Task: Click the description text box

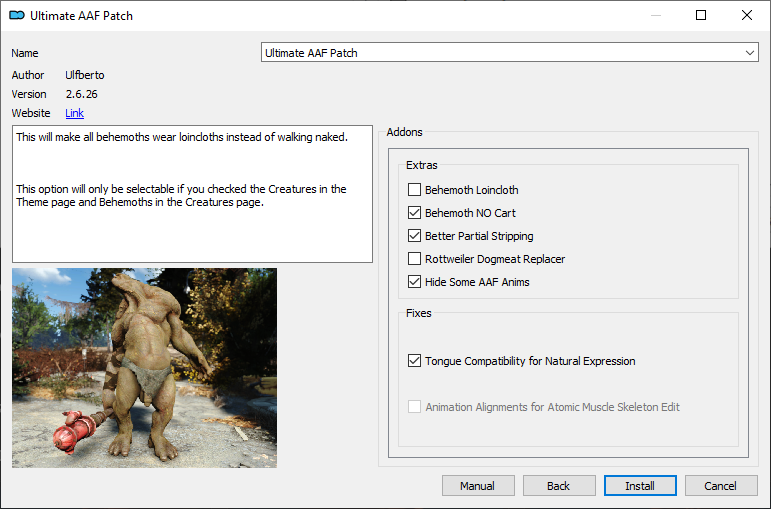Action: [192, 194]
